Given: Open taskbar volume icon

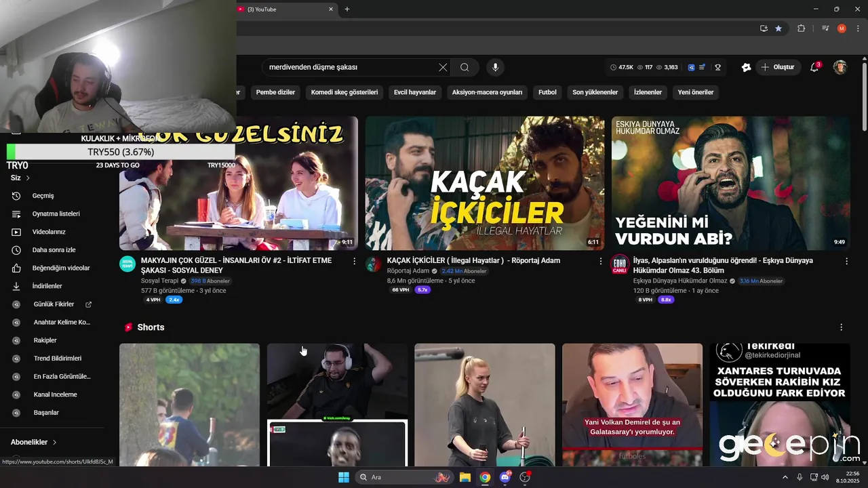Looking at the screenshot, I should point(825,477).
